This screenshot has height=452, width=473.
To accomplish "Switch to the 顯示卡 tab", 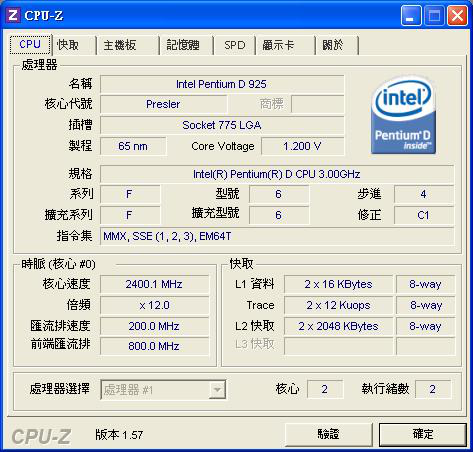I will [x=285, y=45].
